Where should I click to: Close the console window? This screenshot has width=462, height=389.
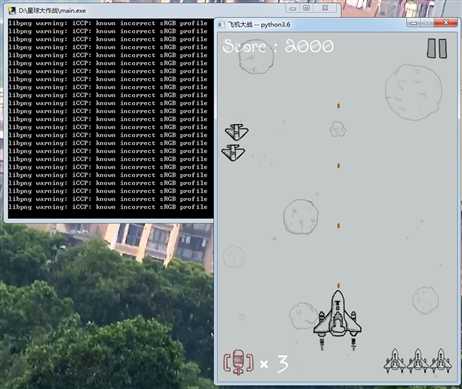[x=325, y=8]
